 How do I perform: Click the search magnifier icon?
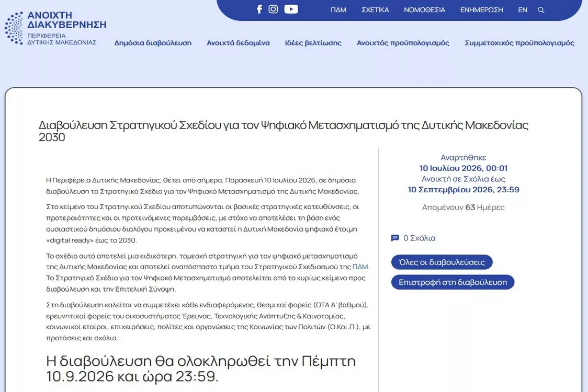(541, 10)
